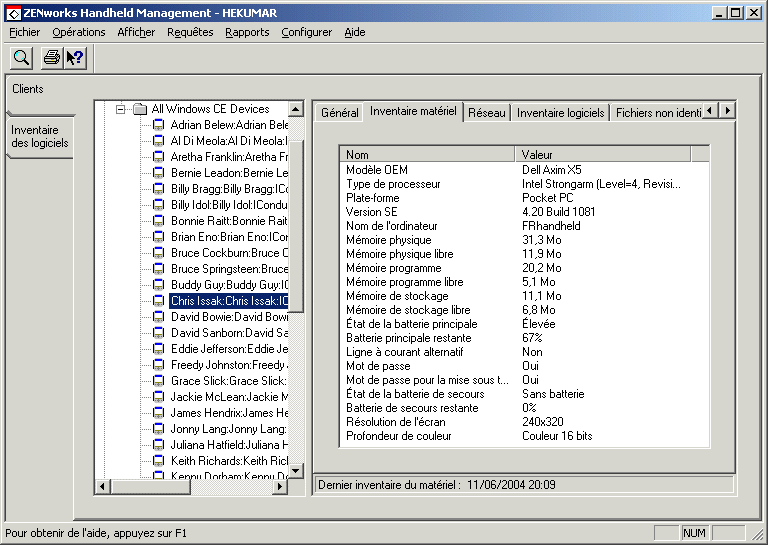The height and width of the screenshot is (545, 768).
Task: Click the device icon beside Aretha Franklin
Action: pyautogui.click(x=158, y=157)
